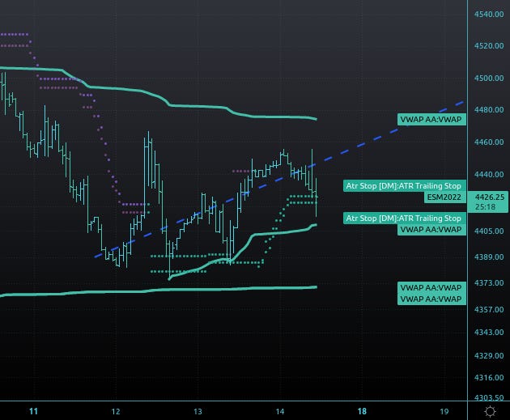
Task: Select date 13 on the time axis
Action: (x=198, y=412)
